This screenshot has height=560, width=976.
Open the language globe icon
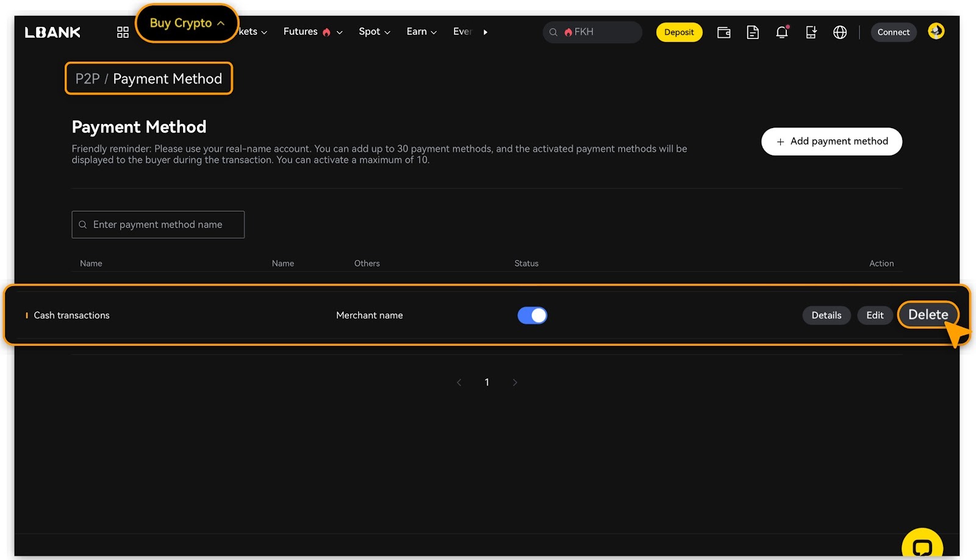pyautogui.click(x=840, y=32)
